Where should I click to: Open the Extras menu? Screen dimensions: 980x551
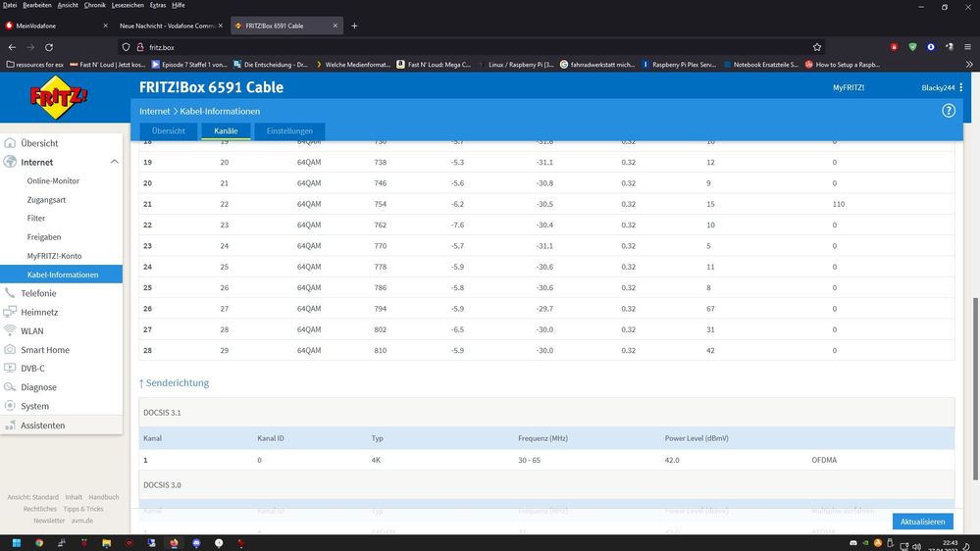pos(158,5)
